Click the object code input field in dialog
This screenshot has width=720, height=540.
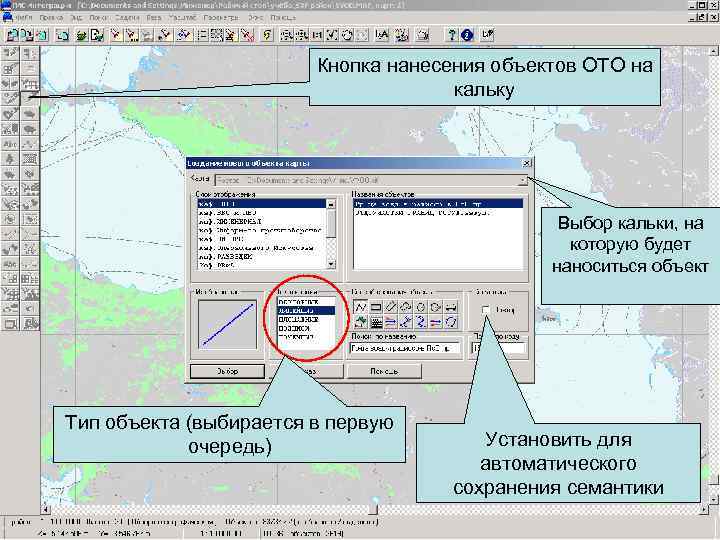[x=498, y=348]
